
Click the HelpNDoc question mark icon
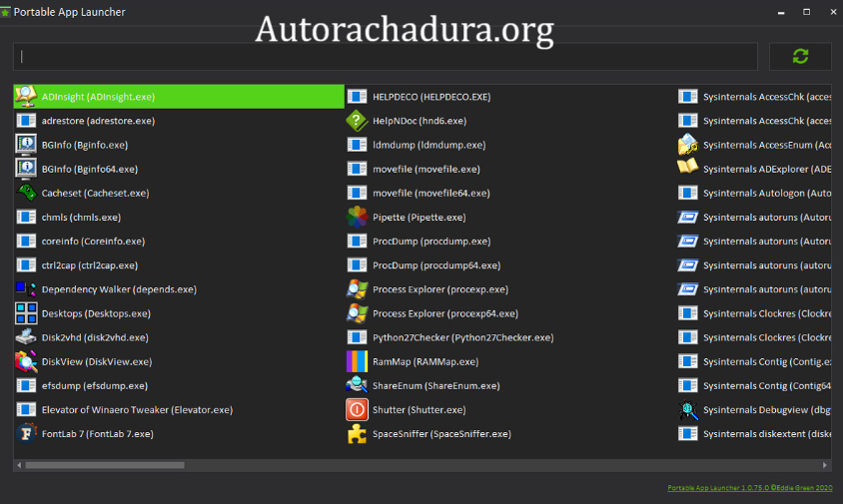(357, 121)
